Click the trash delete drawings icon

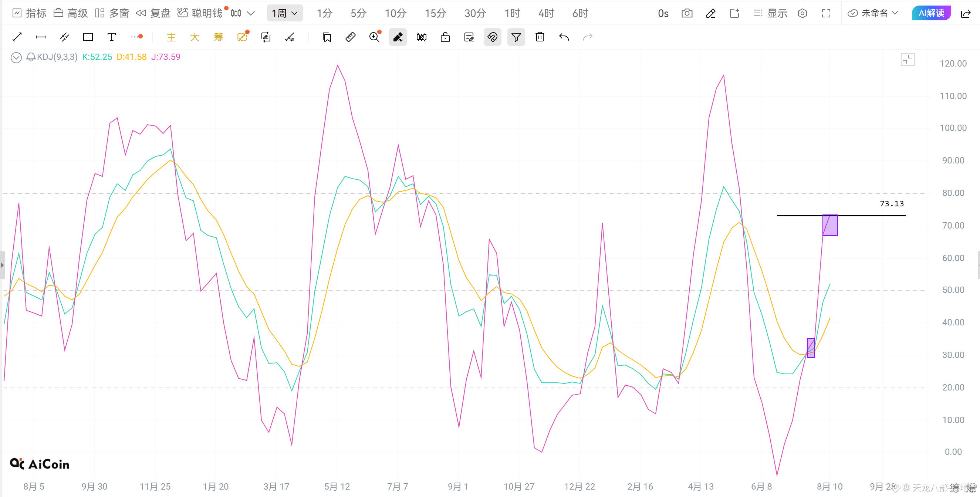click(540, 37)
